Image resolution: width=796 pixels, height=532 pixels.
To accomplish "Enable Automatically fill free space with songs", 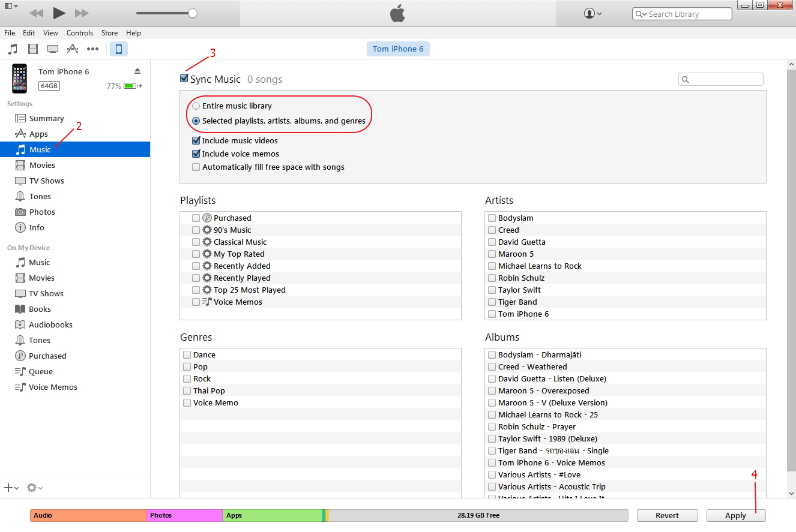I will tap(196, 167).
